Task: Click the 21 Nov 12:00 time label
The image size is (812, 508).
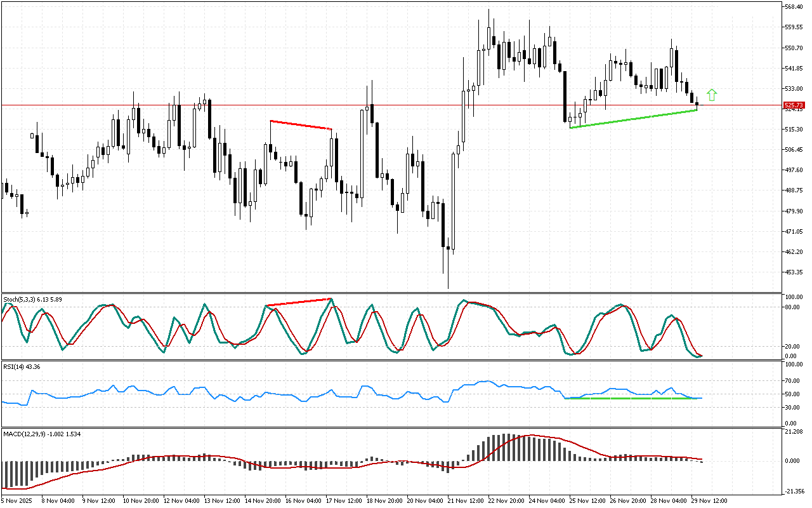Action: pyautogui.click(x=468, y=500)
